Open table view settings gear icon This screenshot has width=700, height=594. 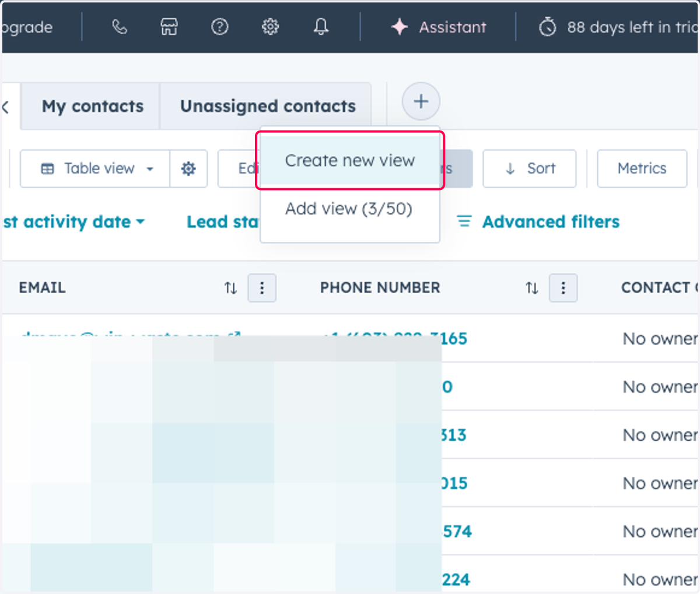pyautogui.click(x=188, y=168)
